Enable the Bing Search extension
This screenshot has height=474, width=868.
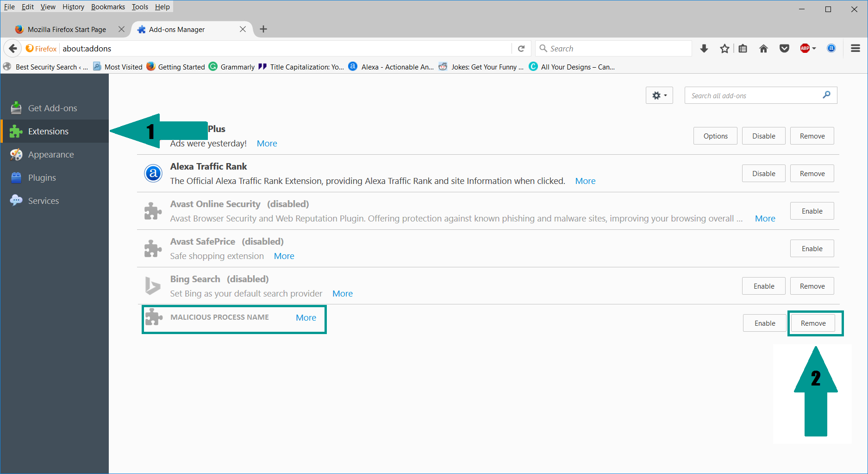[x=763, y=286]
